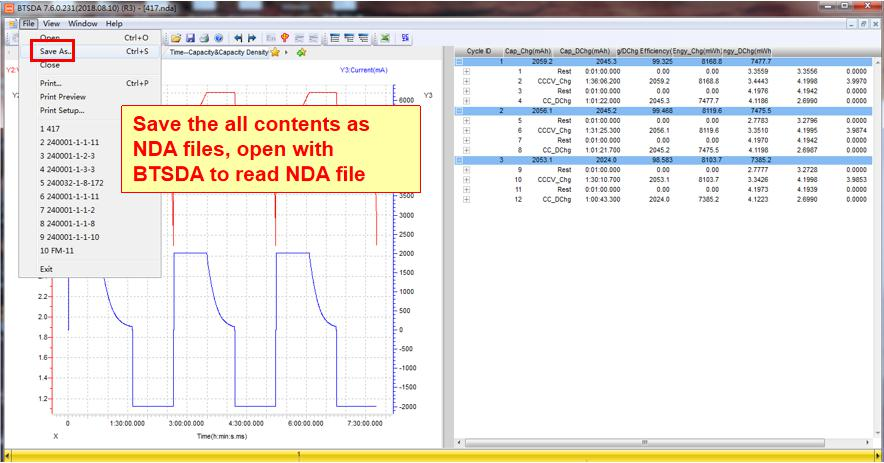Open the Window menu
The width and height of the screenshot is (884, 463).
[83, 24]
